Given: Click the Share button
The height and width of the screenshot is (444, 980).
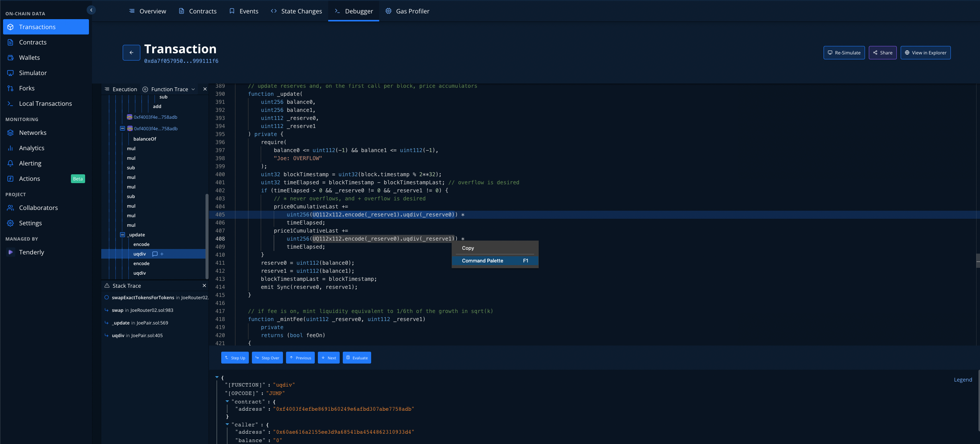Looking at the screenshot, I should [883, 53].
